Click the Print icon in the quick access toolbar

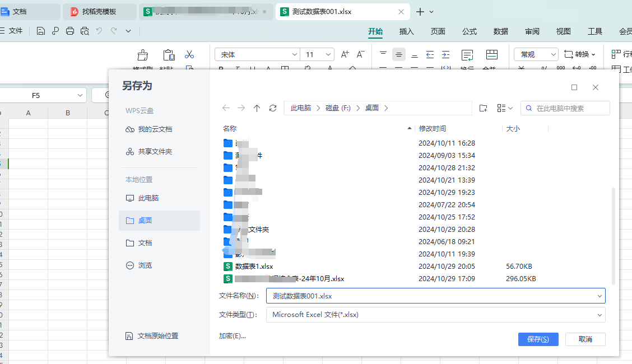pos(70,31)
